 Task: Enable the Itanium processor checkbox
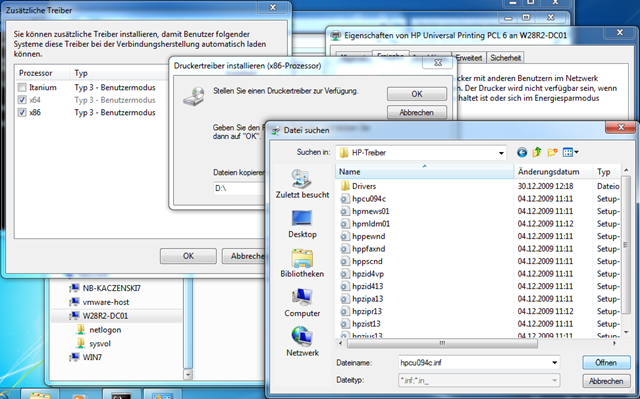(22, 87)
